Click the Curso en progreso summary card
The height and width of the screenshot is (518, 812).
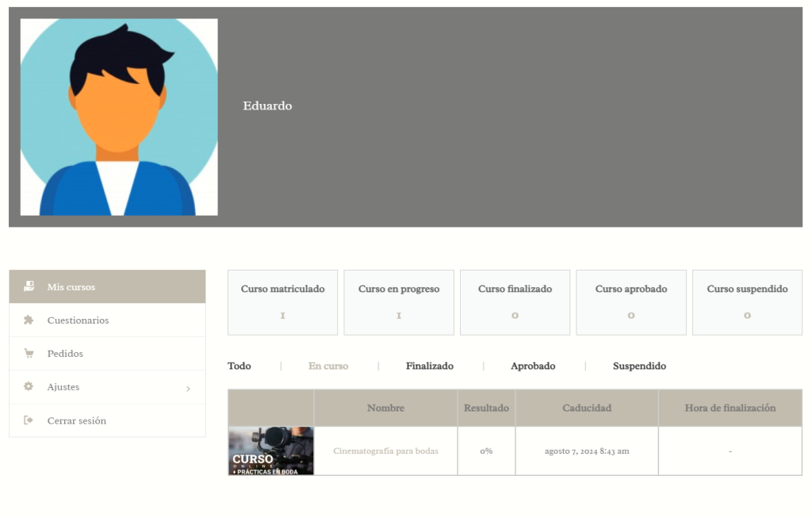(398, 302)
